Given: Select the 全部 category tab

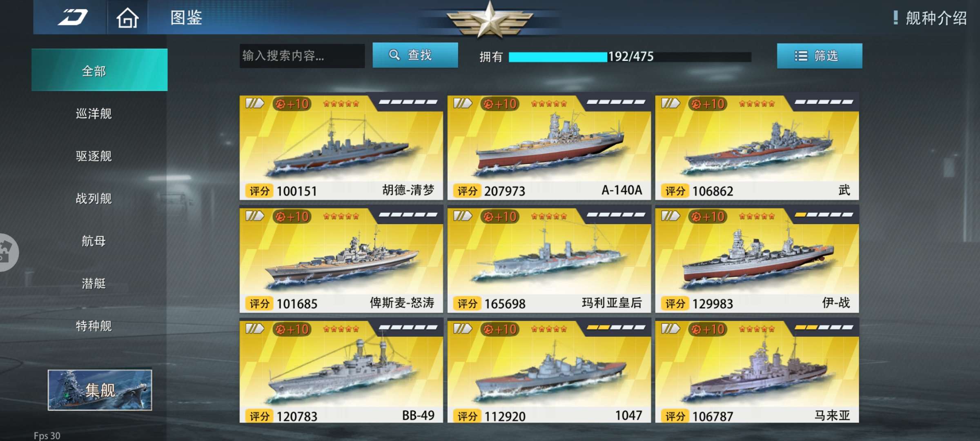Looking at the screenshot, I should 99,70.
